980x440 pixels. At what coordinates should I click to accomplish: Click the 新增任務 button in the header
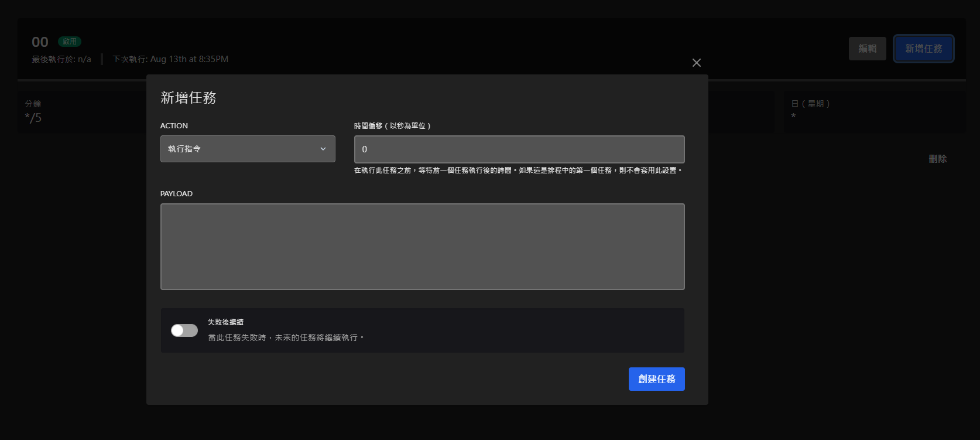(x=923, y=49)
